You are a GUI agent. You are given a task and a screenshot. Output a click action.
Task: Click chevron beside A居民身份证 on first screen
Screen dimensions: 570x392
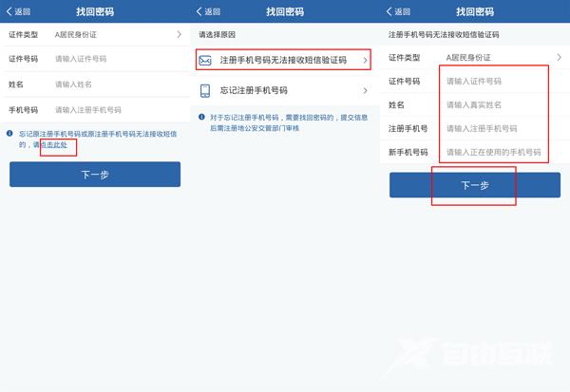tap(179, 34)
